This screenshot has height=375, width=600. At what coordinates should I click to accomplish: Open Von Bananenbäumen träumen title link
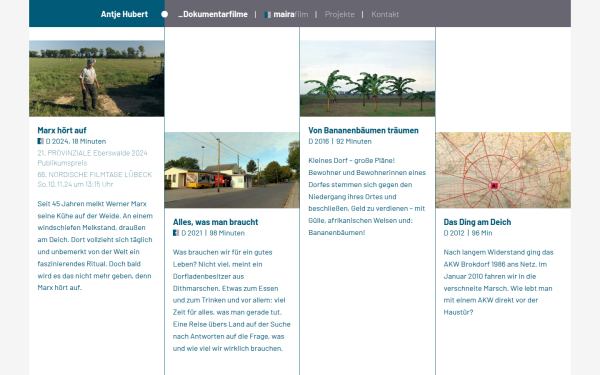click(364, 130)
